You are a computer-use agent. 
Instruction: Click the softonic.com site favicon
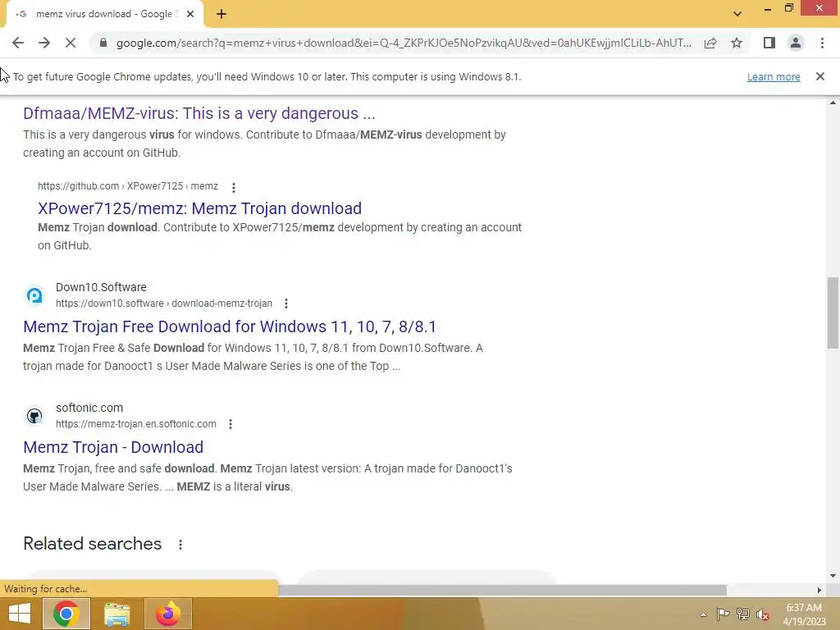34,416
